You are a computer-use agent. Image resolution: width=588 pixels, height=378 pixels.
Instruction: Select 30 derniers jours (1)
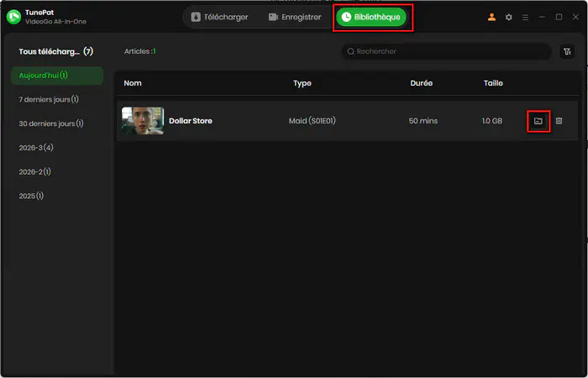point(51,123)
